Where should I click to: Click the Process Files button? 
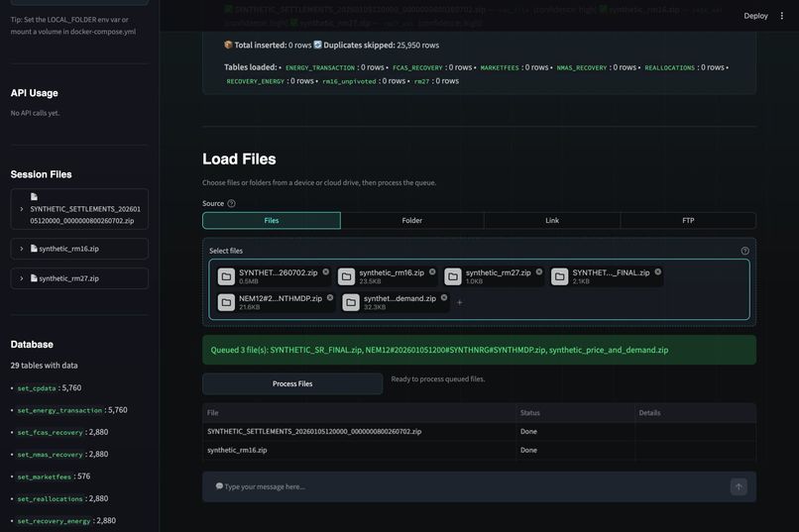(x=292, y=383)
